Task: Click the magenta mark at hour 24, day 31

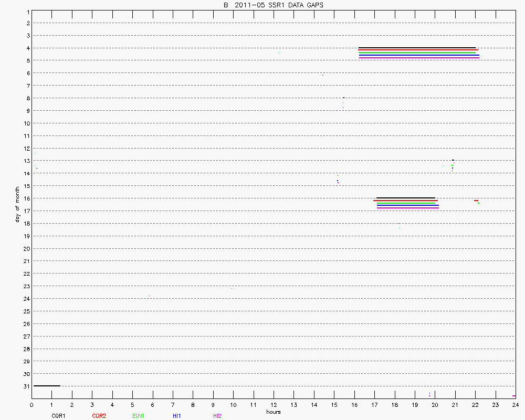Action: coord(514,396)
